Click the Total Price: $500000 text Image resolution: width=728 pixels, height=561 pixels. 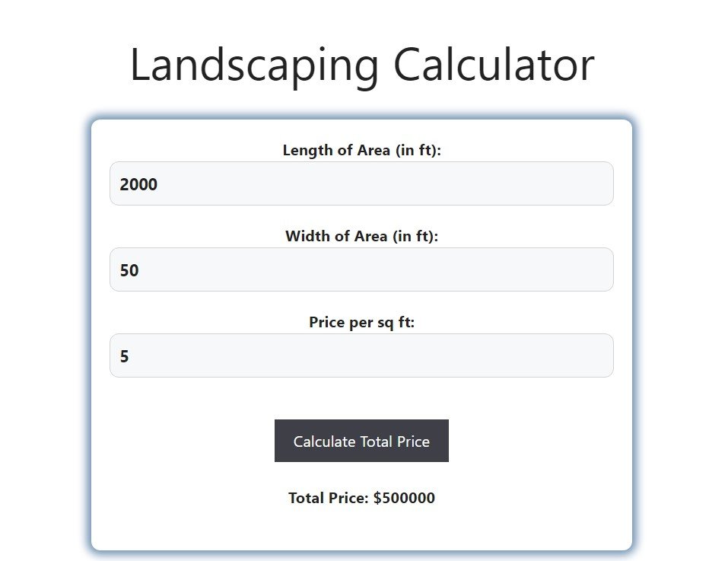coord(361,498)
